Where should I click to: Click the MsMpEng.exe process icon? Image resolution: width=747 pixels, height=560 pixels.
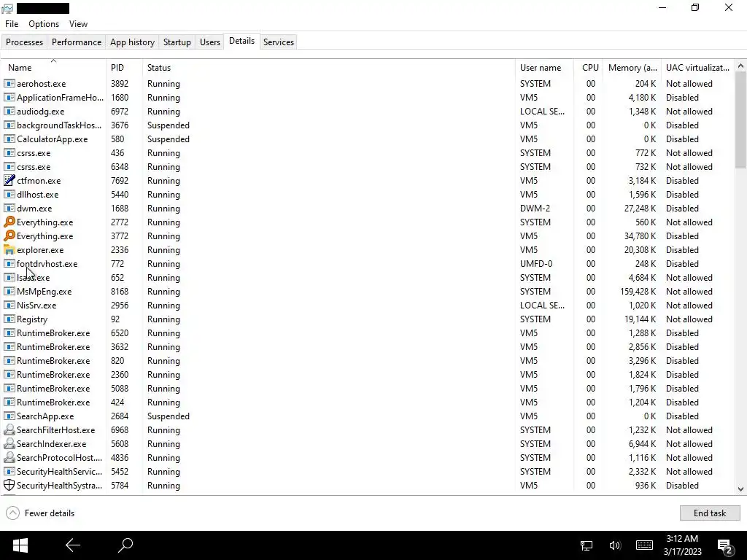(9, 292)
